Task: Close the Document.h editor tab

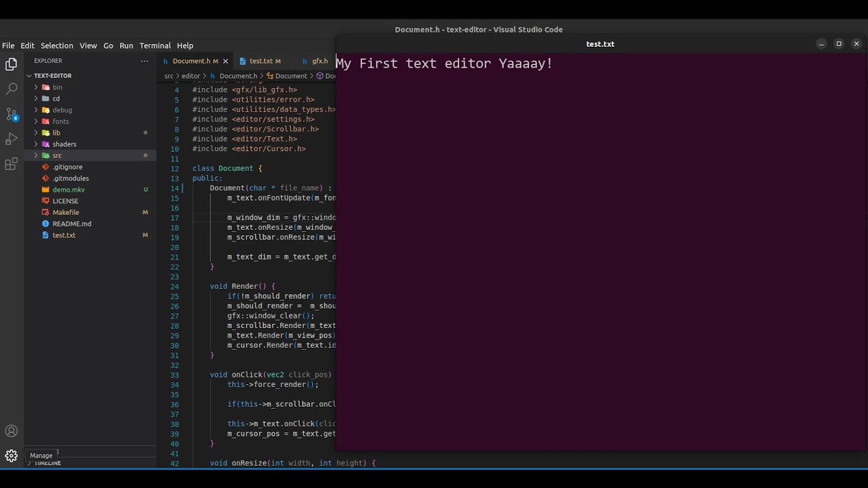Action: (x=226, y=61)
